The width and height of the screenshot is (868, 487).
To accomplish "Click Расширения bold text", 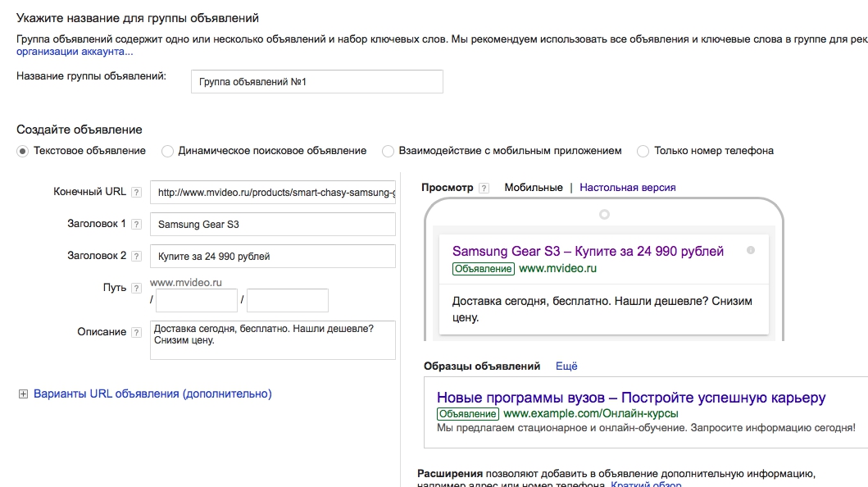I will 450,474.
